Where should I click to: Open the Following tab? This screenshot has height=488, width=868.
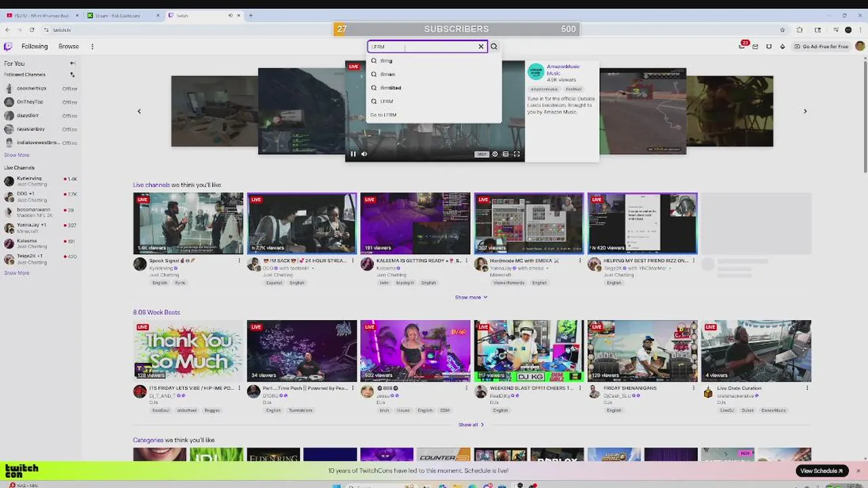[35, 47]
